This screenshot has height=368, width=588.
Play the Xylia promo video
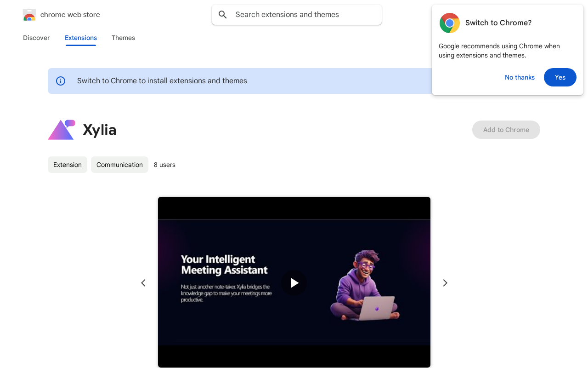click(x=294, y=282)
